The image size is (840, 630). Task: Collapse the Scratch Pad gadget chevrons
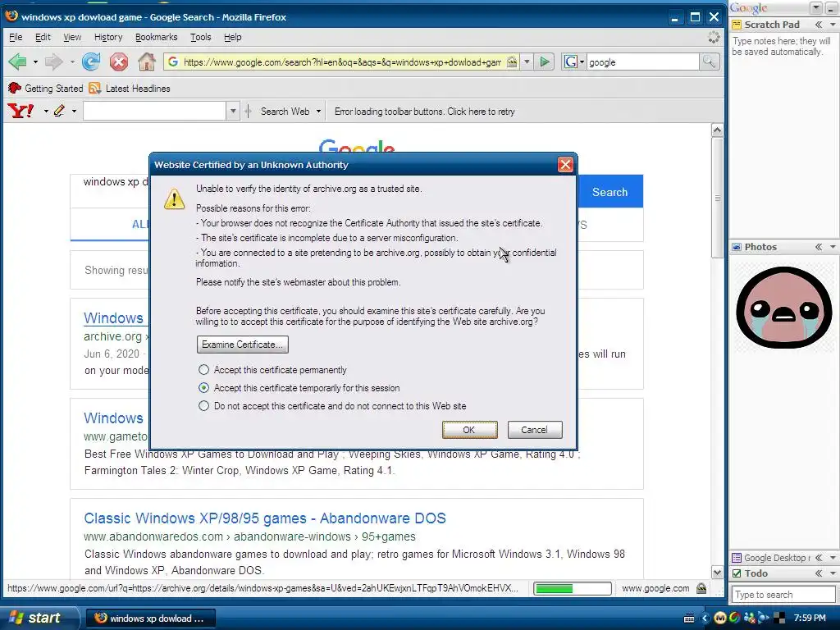click(819, 25)
